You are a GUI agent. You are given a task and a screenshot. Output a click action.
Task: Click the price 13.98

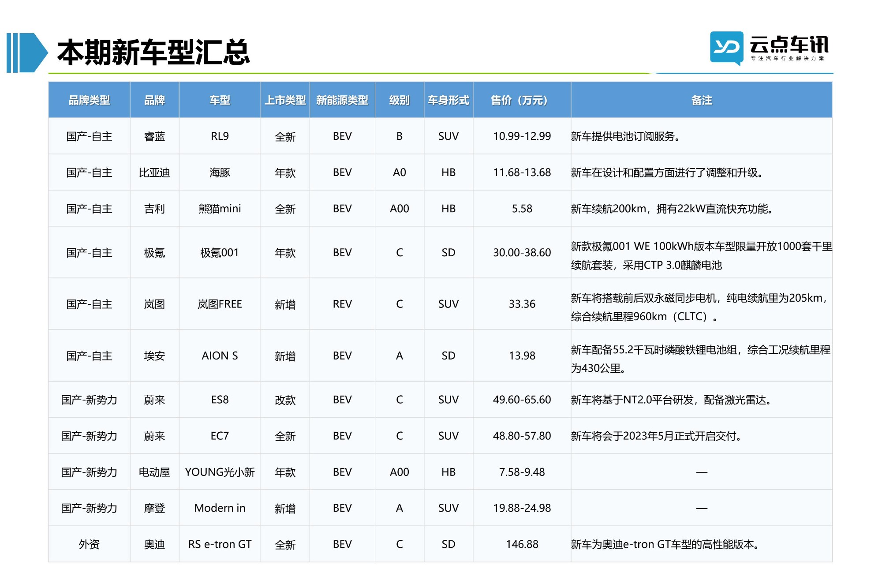tap(522, 356)
